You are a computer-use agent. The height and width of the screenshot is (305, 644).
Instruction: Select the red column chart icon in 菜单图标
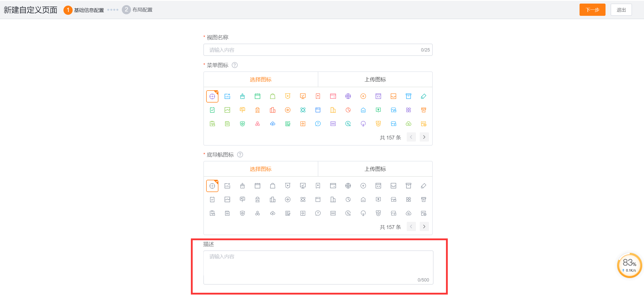(273, 110)
